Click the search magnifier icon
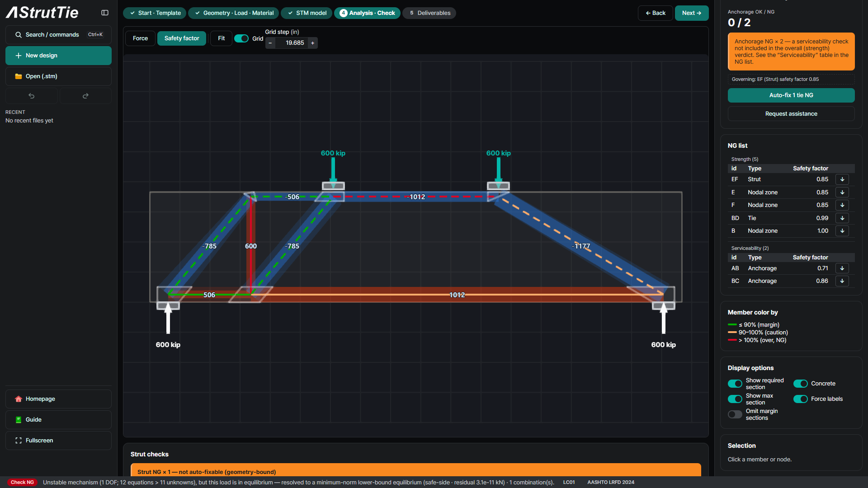 (x=19, y=35)
